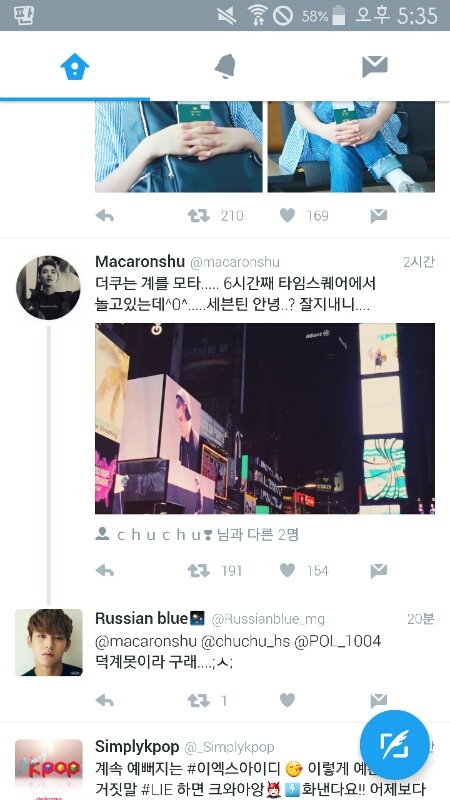Image resolution: width=450 pixels, height=800 pixels.
Task: Open the Notifications bell tab
Action: (225, 66)
